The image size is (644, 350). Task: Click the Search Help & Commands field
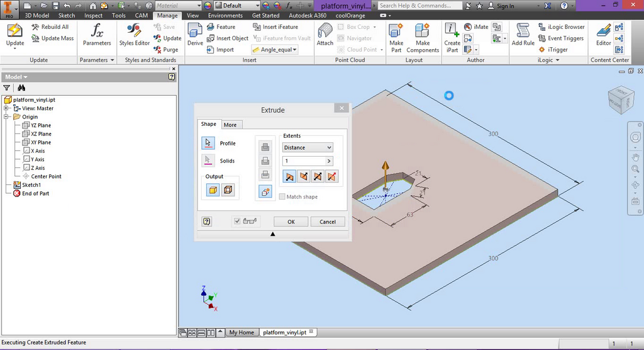419,5
